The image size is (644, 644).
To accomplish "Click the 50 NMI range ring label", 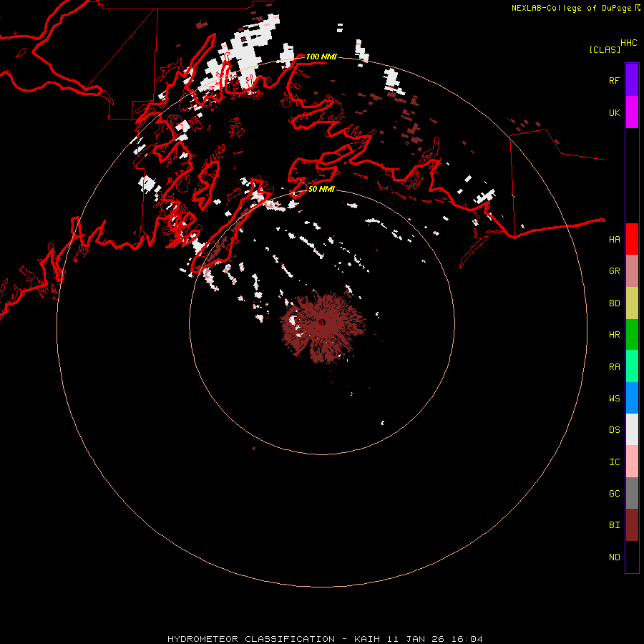I will click(321, 189).
